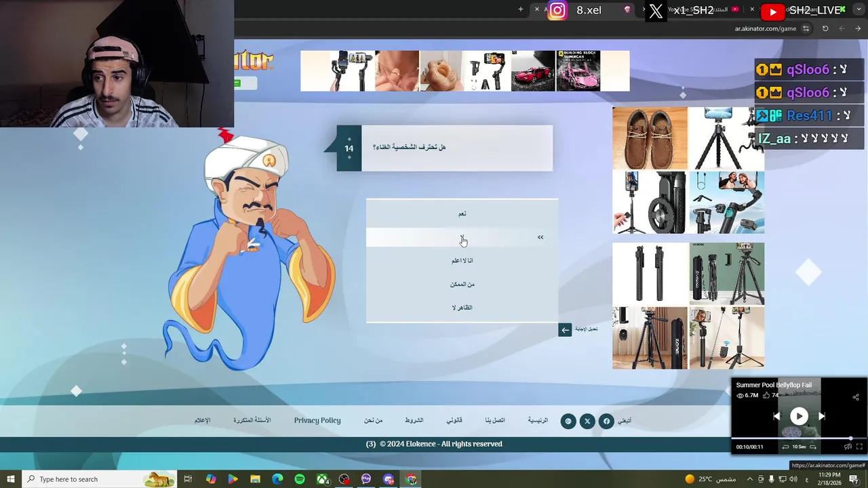Image resolution: width=868 pixels, height=488 pixels.
Task: Open Task View on the taskbar
Action: point(188,479)
